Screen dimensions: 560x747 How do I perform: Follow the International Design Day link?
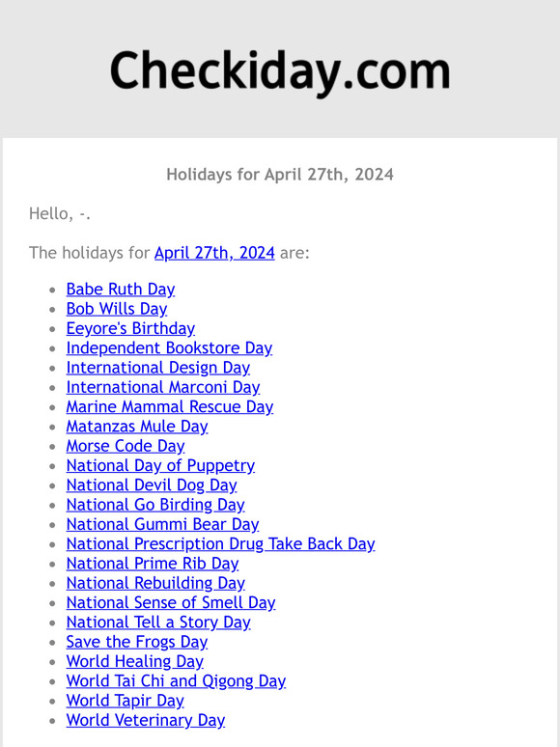pos(158,368)
